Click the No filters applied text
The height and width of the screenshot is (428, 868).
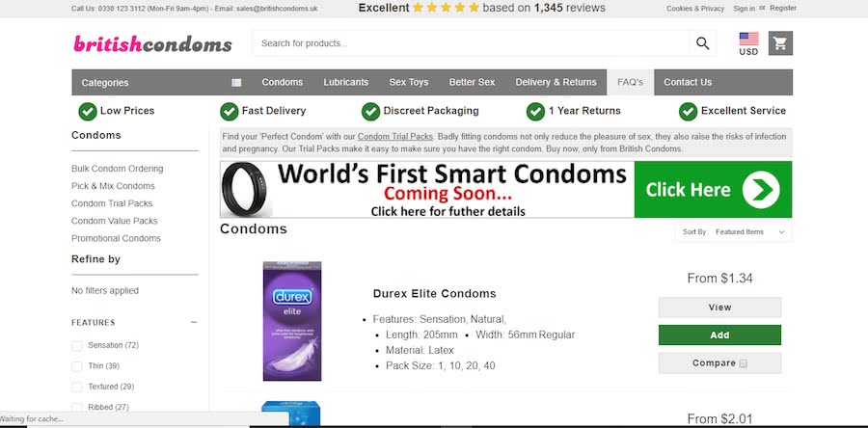point(105,291)
